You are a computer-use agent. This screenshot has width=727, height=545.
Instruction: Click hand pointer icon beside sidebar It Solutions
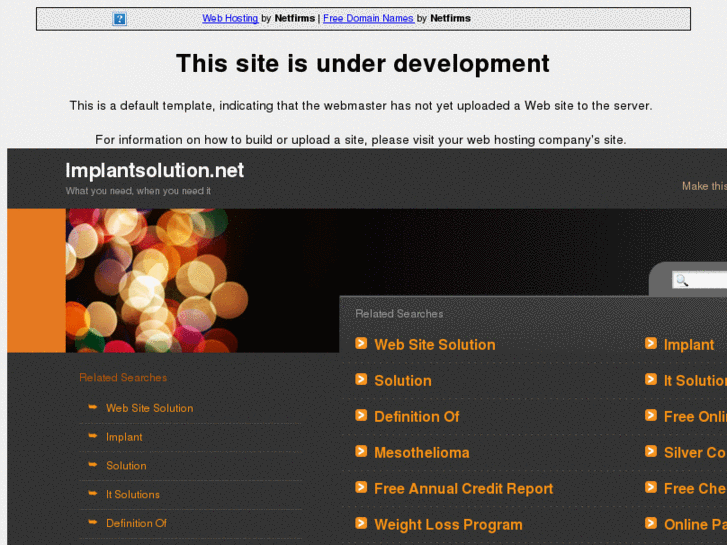click(x=93, y=493)
